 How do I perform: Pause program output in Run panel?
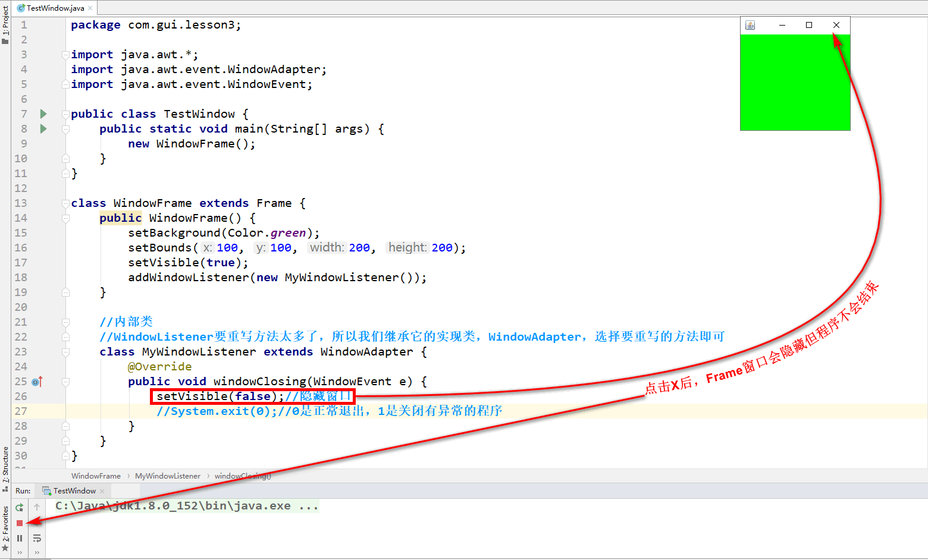[20, 538]
